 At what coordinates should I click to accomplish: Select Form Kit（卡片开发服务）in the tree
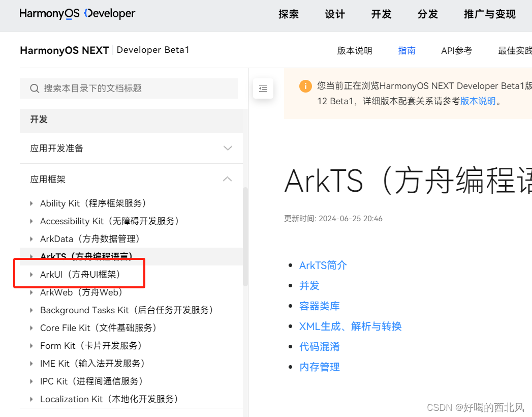(91, 346)
